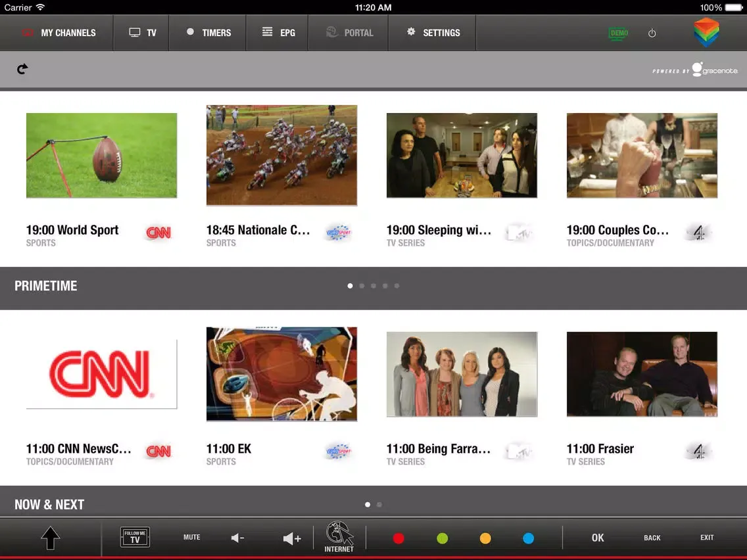This screenshot has height=560, width=747.
Task: Select 11:00 Being Farra... title
Action: click(x=439, y=448)
